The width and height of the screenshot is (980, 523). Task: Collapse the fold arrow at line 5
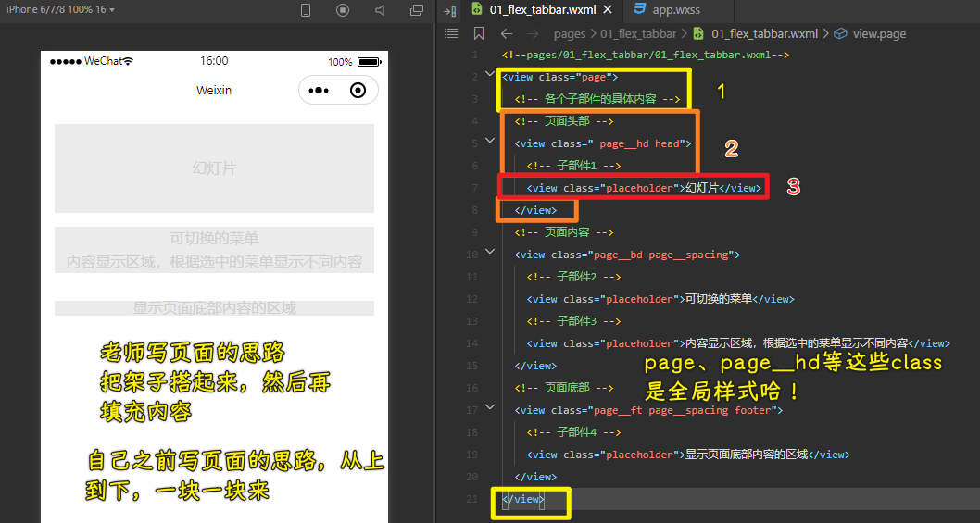[x=489, y=141]
